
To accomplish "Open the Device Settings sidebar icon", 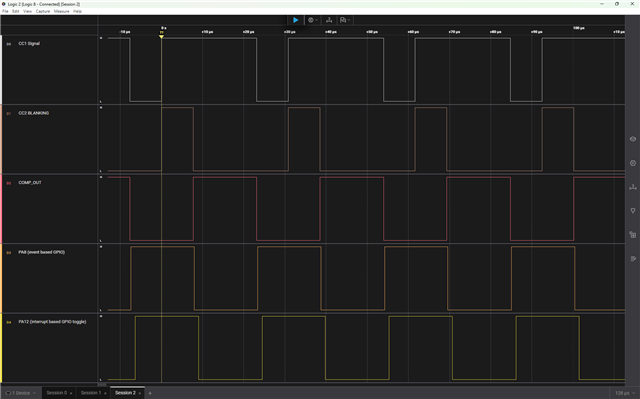I will tap(633, 139).
